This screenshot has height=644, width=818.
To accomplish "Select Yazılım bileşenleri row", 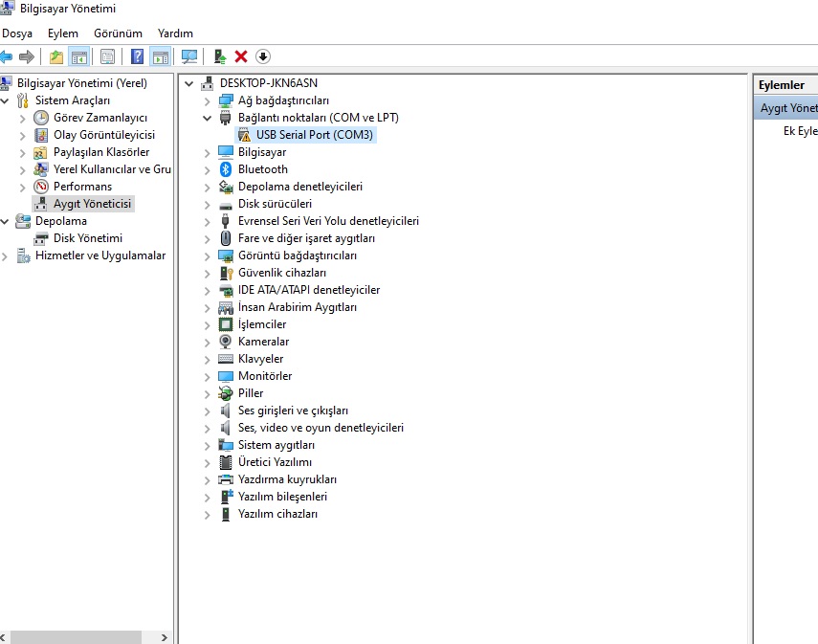I will [283, 497].
